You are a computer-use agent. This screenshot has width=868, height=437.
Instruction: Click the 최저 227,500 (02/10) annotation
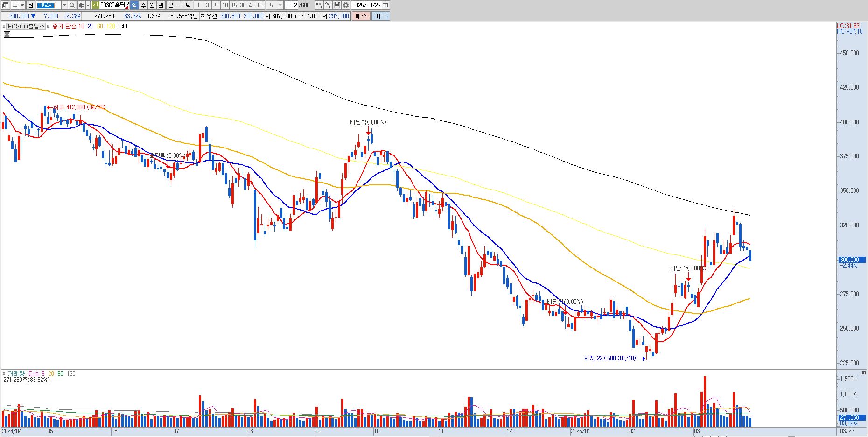609,359
